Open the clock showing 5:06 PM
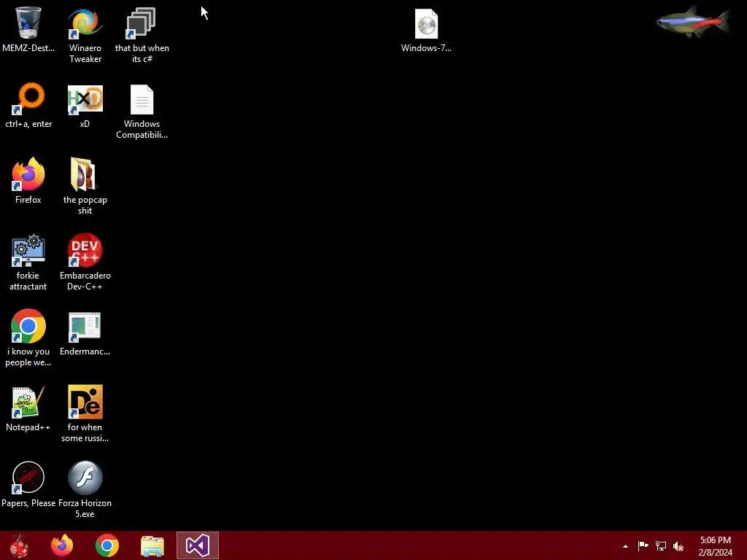Image resolution: width=747 pixels, height=560 pixels. [715, 546]
